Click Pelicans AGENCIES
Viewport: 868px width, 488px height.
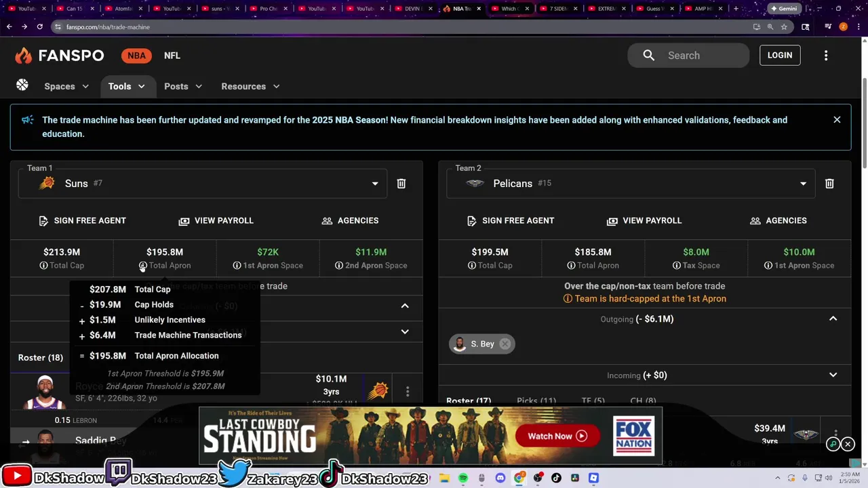[x=778, y=220]
